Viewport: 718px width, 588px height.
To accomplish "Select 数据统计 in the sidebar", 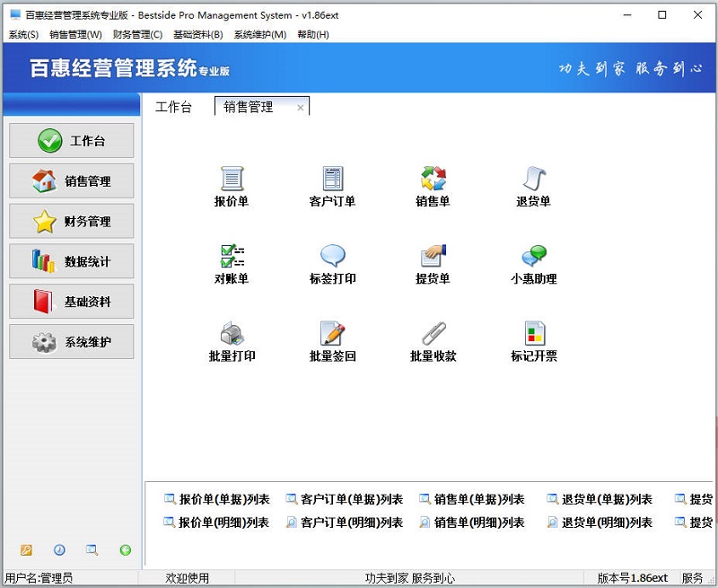I will coord(71,261).
